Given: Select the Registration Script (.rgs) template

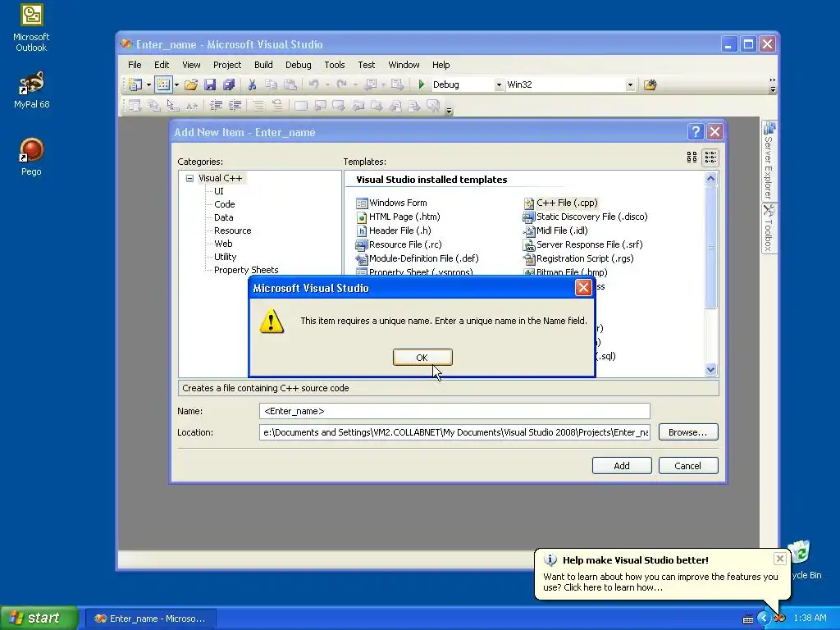Looking at the screenshot, I should pyautogui.click(x=578, y=258).
